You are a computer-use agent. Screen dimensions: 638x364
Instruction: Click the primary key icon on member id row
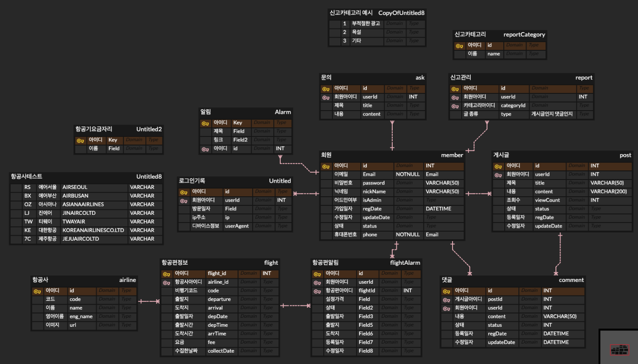tap(326, 165)
